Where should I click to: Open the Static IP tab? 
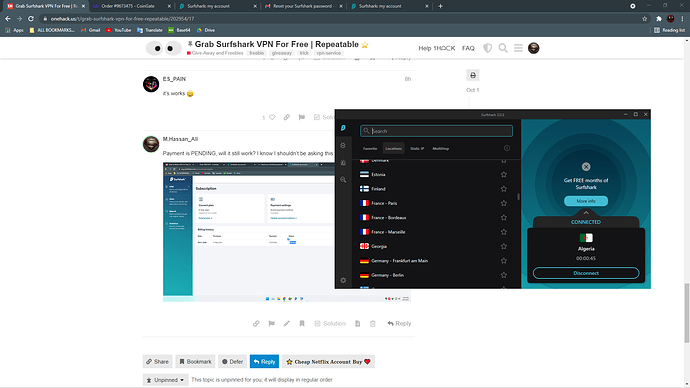417,149
